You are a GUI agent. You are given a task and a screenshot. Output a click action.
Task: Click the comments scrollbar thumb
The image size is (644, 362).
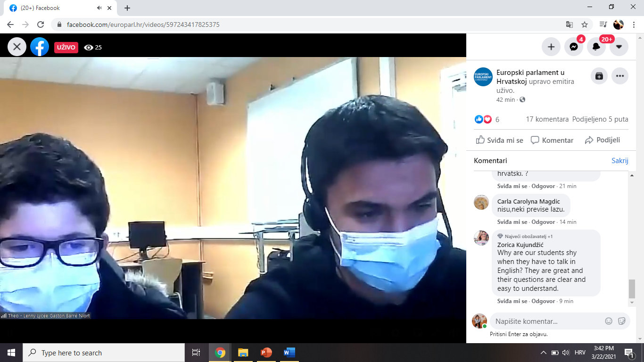click(633, 288)
